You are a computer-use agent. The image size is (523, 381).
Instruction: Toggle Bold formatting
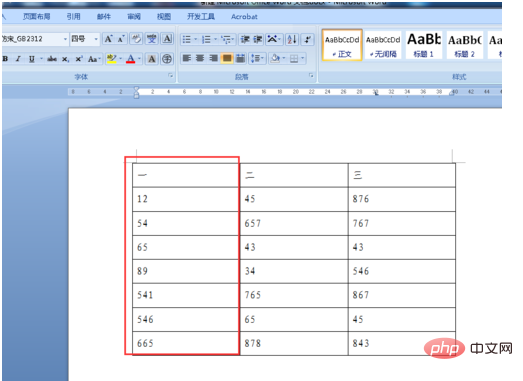pos(6,59)
